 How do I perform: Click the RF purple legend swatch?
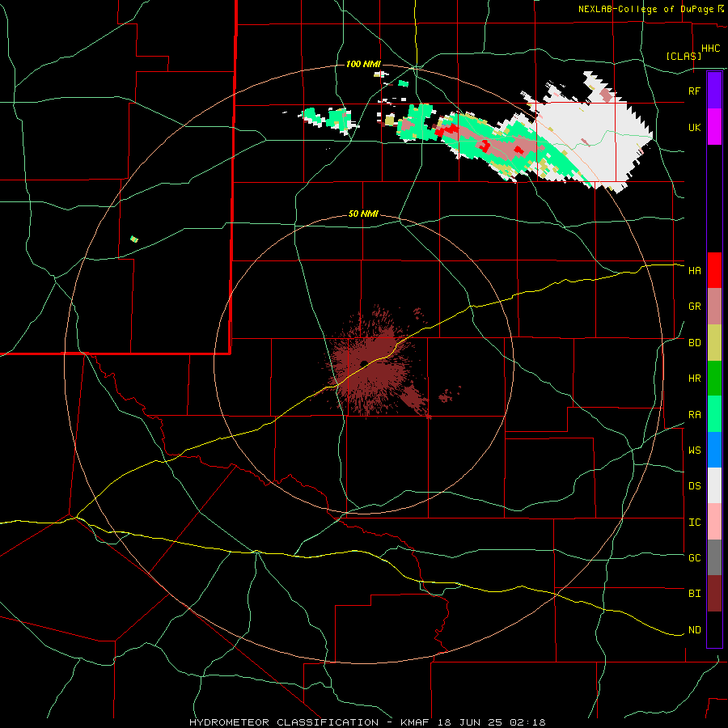pos(714,90)
